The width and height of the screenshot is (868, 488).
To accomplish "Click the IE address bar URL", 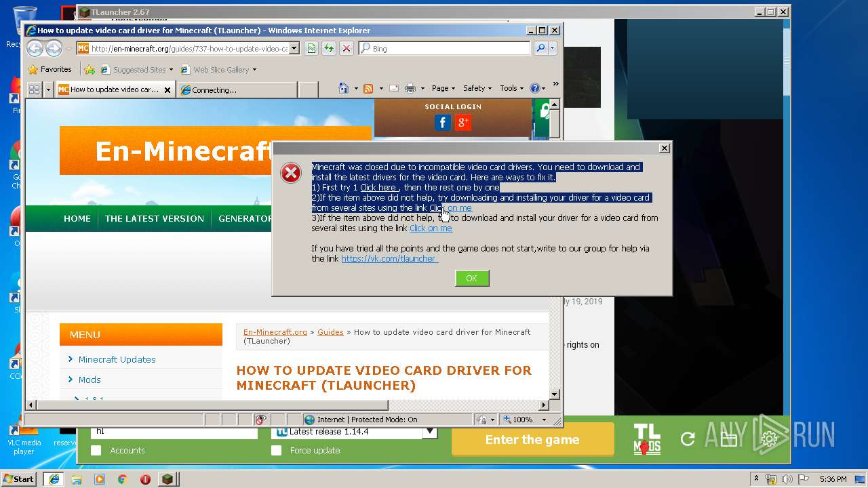I will click(189, 48).
